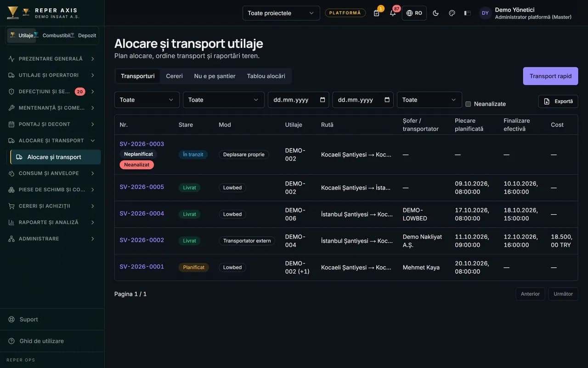Switch to the Depozit module
The width and height of the screenshot is (588, 368).
click(x=84, y=35)
